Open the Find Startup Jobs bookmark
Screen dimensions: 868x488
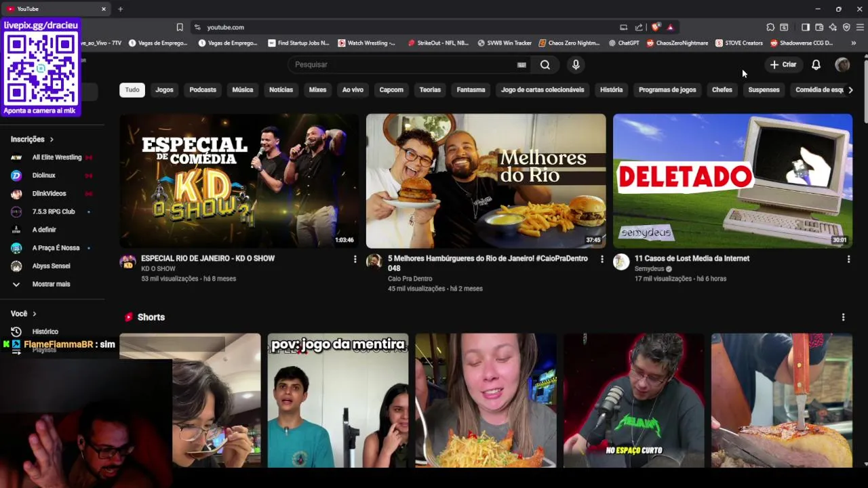click(x=298, y=43)
